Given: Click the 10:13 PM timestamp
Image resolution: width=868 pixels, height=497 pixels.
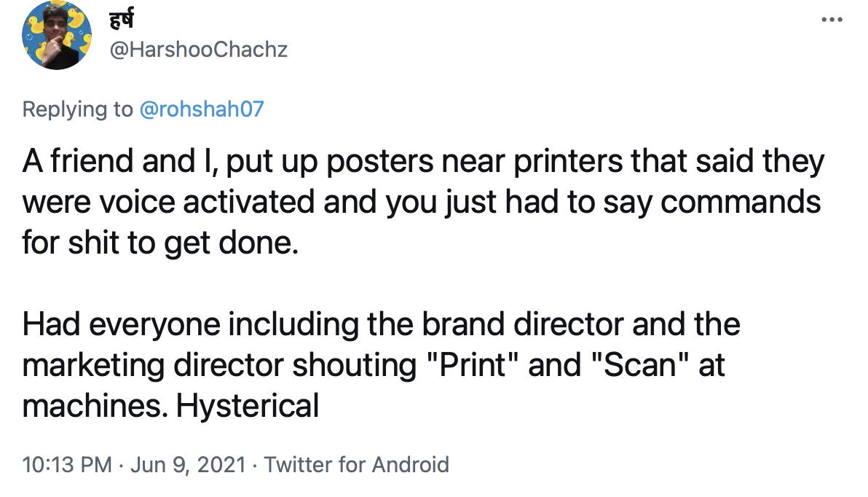Looking at the screenshot, I should click(67, 464).
